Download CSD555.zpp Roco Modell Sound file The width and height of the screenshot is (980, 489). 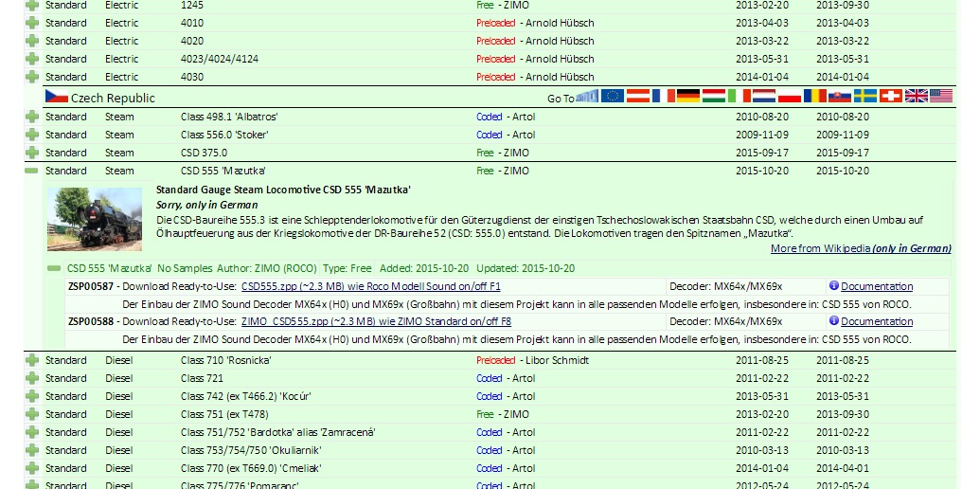point(371,286)
